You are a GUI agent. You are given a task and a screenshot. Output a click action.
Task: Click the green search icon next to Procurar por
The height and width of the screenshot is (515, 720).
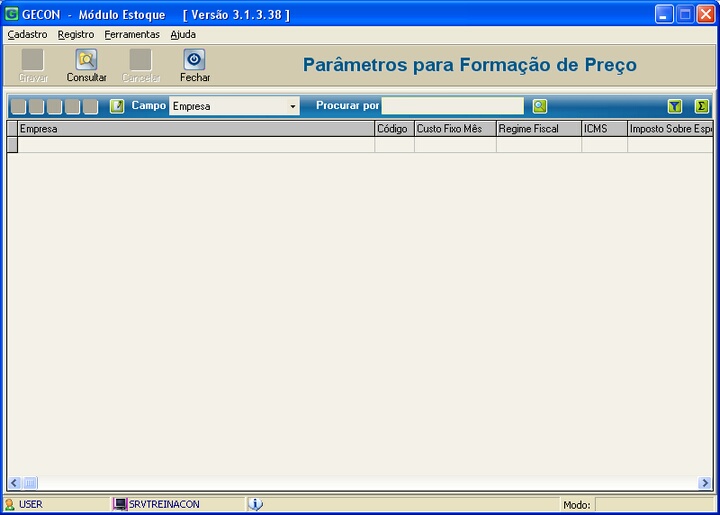click(540, 106)
